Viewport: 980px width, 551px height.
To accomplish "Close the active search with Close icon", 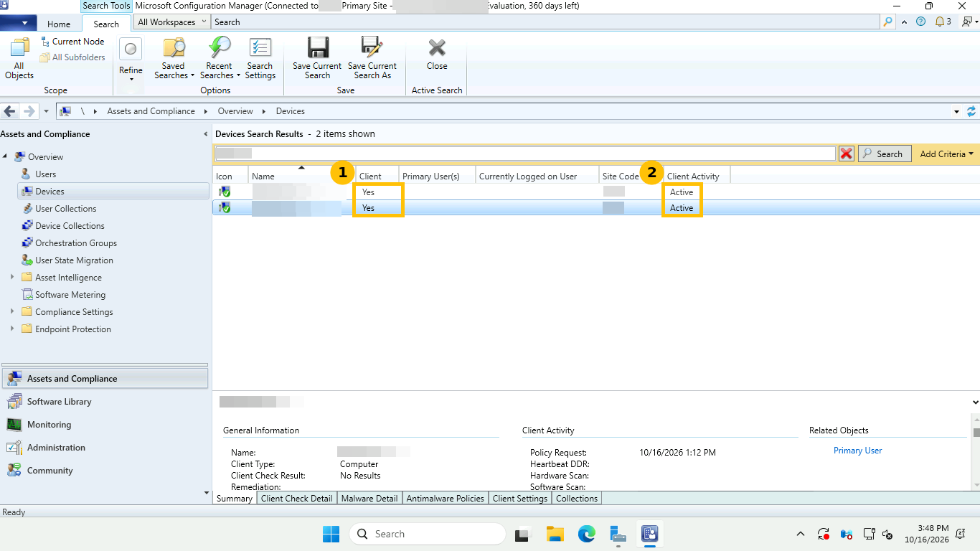I will click(x=437, y=55).
